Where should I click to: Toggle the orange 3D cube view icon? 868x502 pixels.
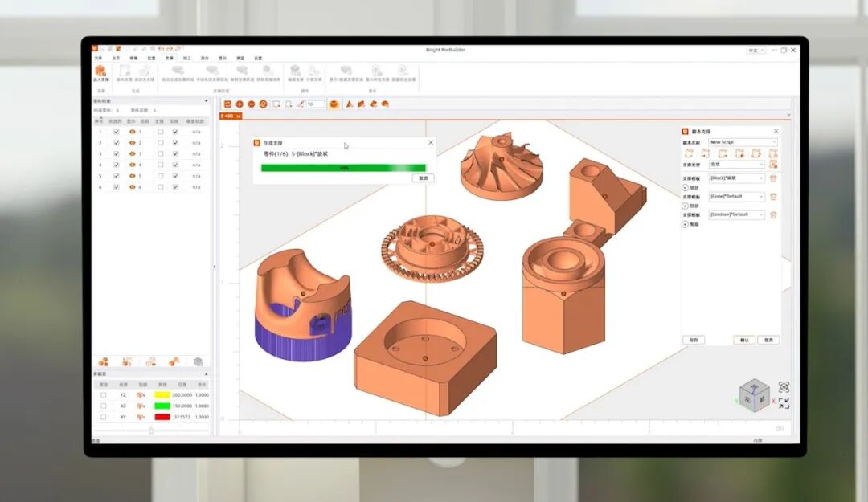coord(334,104)
